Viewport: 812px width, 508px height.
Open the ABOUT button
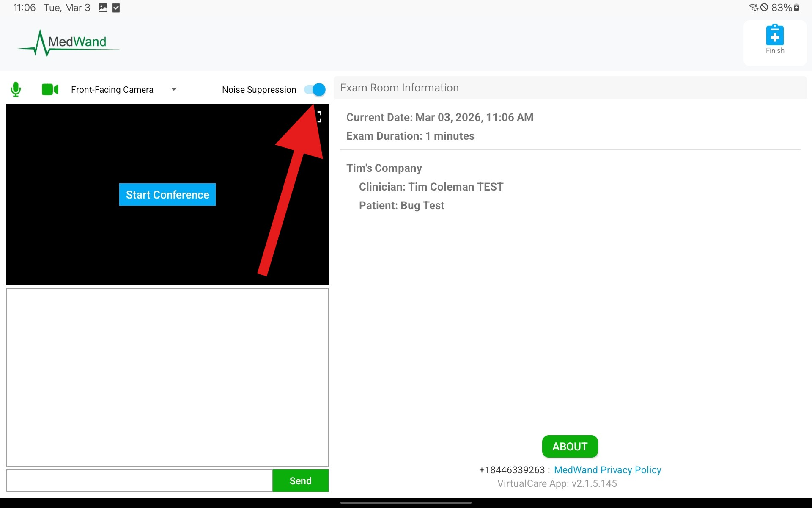[x=570, y=446]
